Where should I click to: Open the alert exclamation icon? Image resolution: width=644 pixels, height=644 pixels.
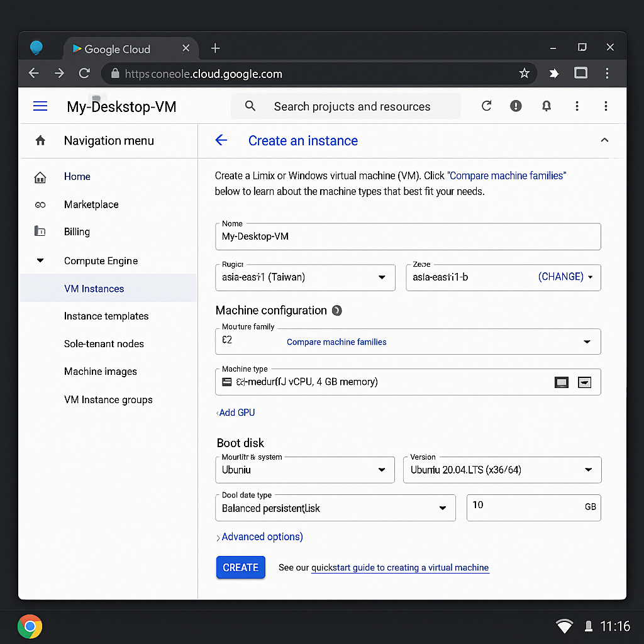click(x=516, y=106)
